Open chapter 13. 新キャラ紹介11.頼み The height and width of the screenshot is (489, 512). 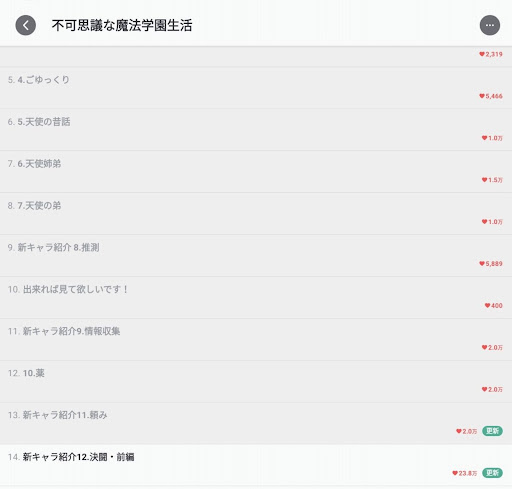(x=256, y=424)
